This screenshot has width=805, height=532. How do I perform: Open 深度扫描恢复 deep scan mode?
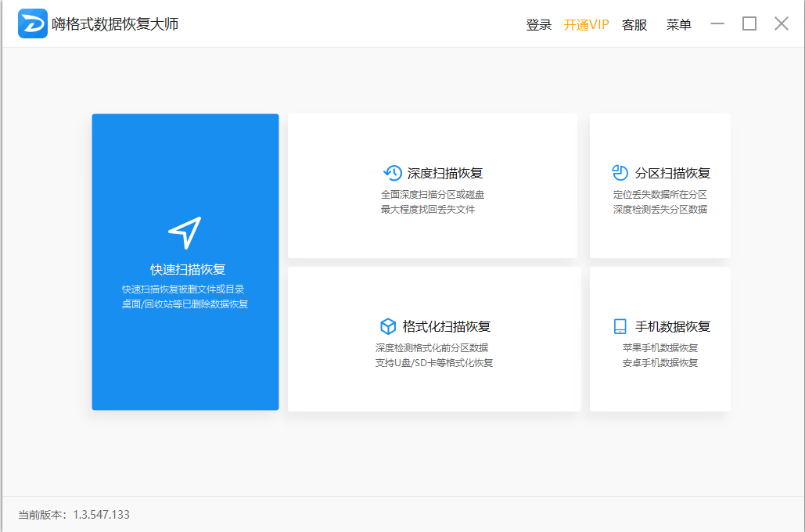tap(433, 185)
